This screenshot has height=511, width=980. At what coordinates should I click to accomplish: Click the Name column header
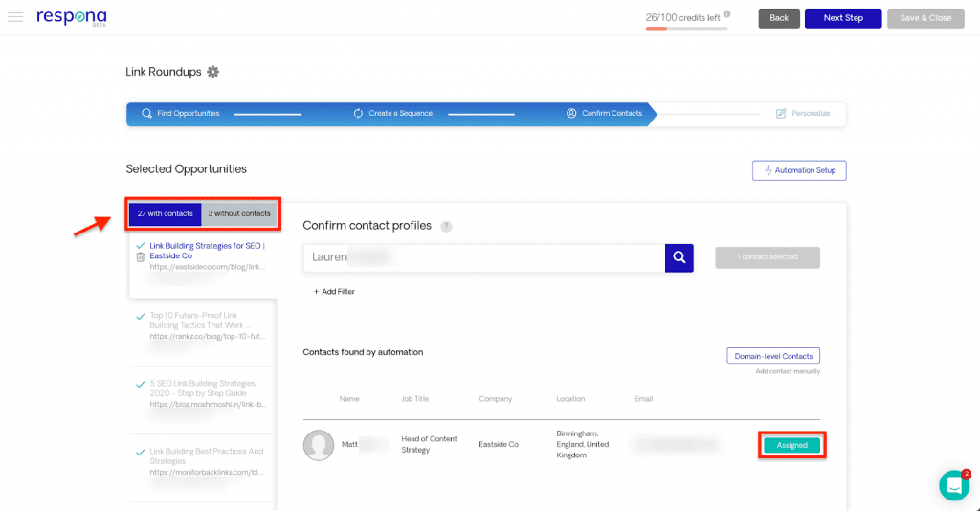pyautogui.click(x=349, y=399)
